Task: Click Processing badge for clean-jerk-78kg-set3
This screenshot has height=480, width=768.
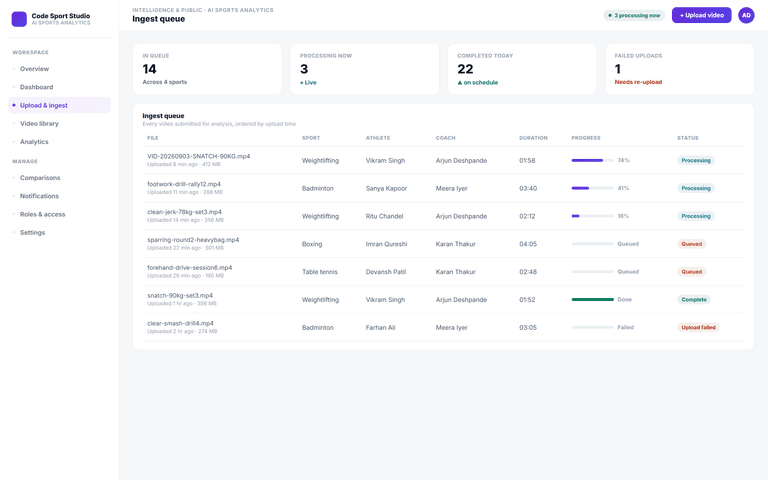Action: tap(696, 216)
